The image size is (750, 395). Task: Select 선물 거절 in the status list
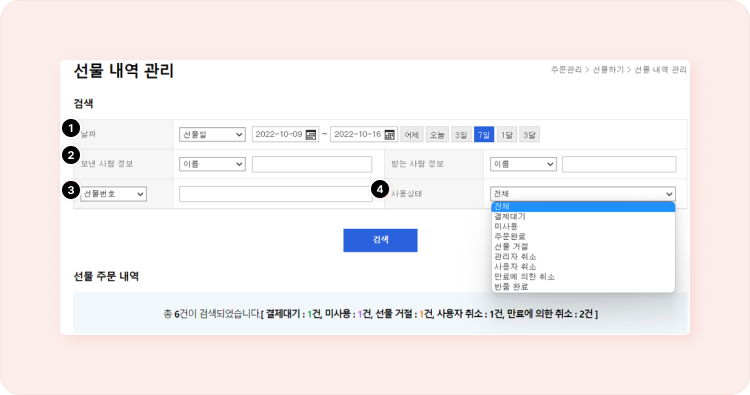[x=583, y=247]
